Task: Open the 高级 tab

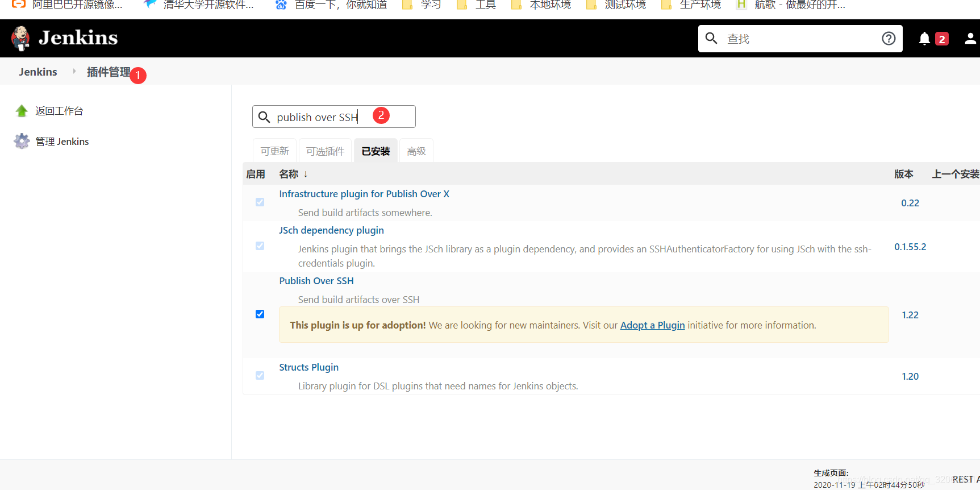Action: point(416,151)
